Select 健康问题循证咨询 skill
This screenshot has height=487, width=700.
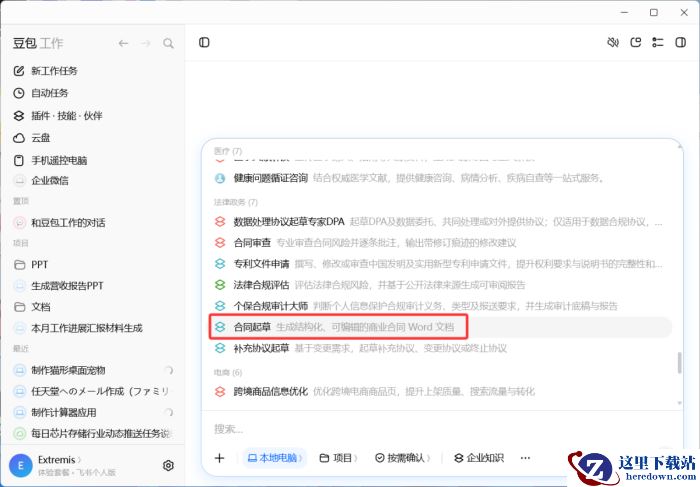pos(442,178)
